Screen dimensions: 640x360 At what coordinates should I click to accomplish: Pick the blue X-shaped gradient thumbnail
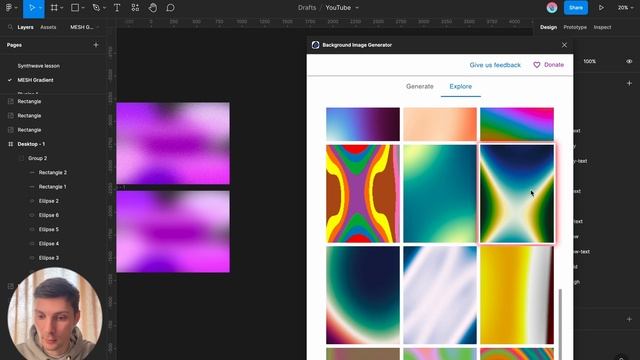coord(517,193)
